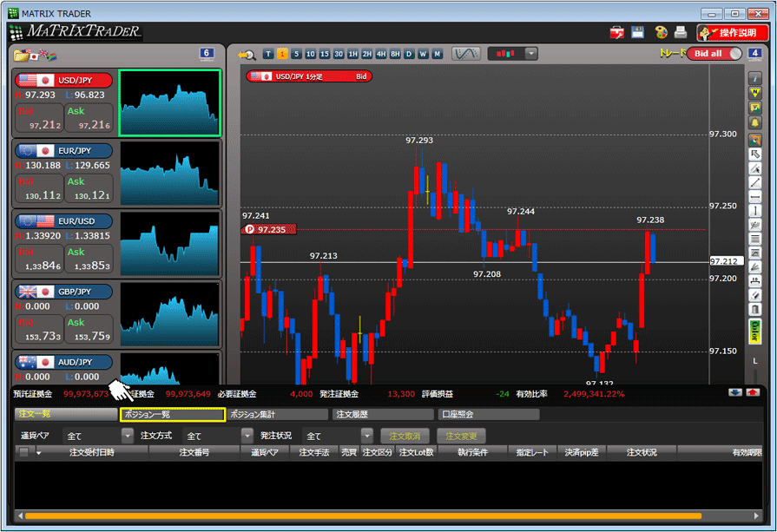Click the number 6 panel layout icon
The image size is (777, 532).
(207, 54)
